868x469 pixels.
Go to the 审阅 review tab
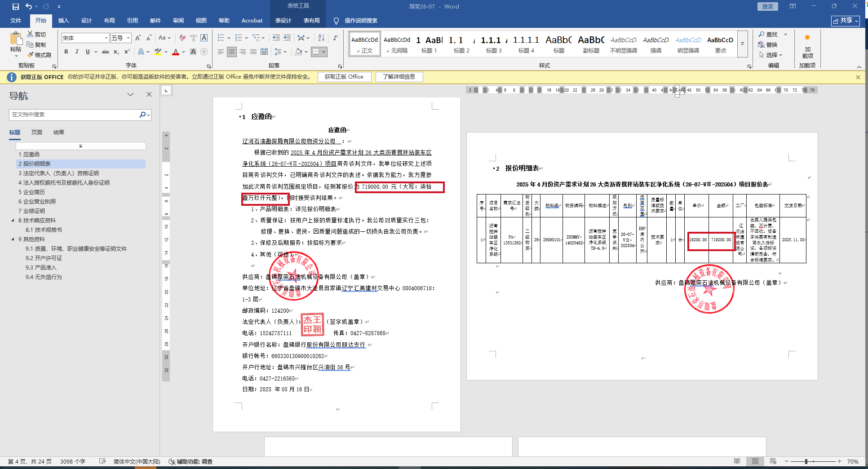(178, 21)
